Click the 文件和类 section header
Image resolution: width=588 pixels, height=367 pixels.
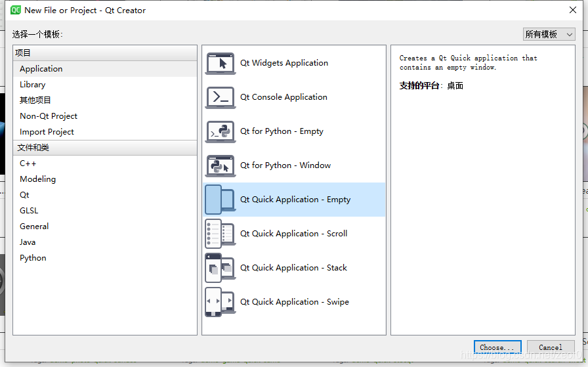point(105,148)
